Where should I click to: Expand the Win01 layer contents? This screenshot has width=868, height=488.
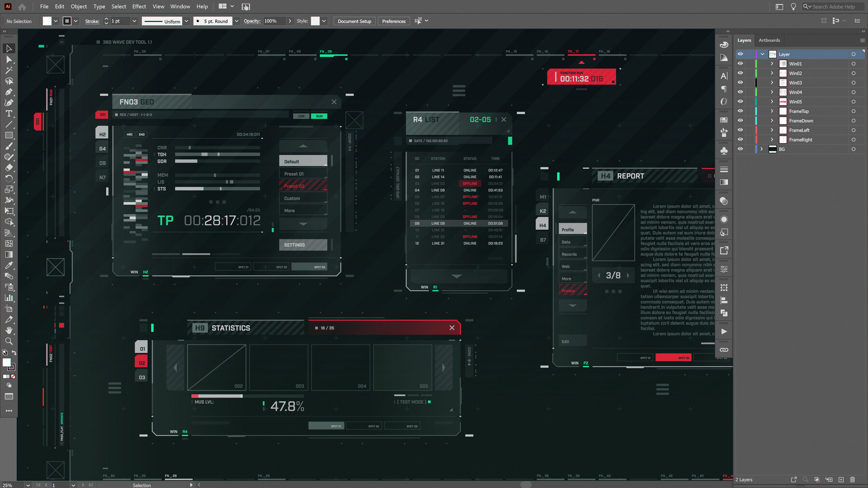click(773, 63)
